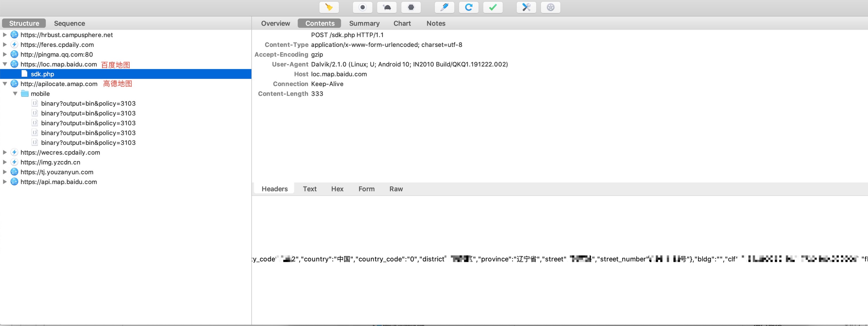This screenshot has height=326, width=868.
Task: Click the compose pen icon
Action: click(x=444, y=7)
